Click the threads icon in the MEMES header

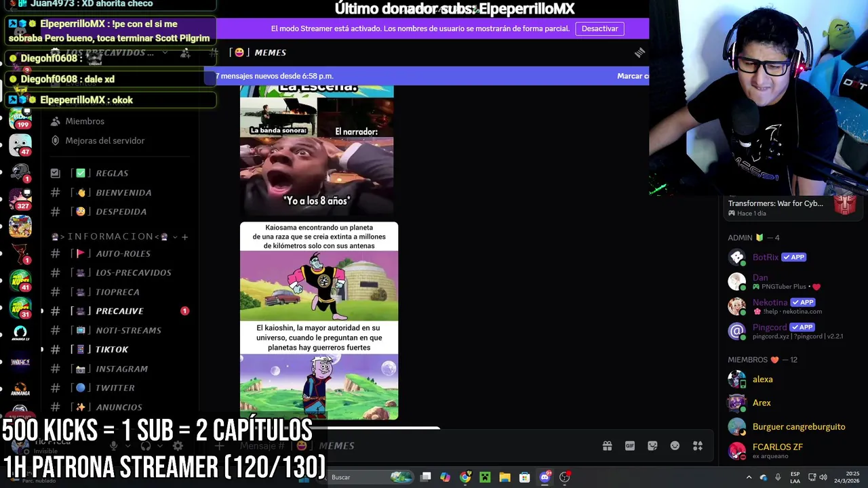point(639,52)
